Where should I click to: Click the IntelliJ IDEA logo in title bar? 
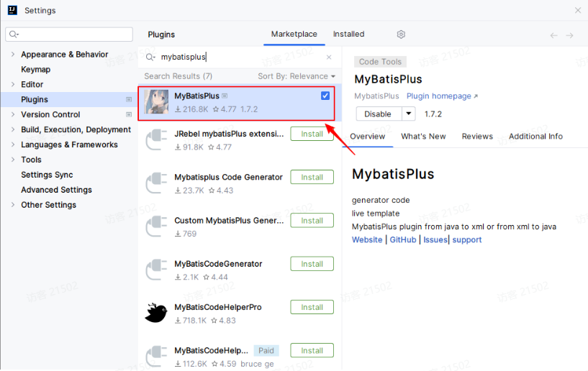click(12, 10)
